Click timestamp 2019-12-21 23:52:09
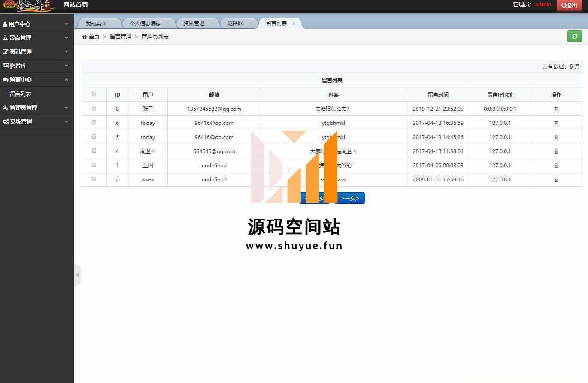 pos(438,109)
